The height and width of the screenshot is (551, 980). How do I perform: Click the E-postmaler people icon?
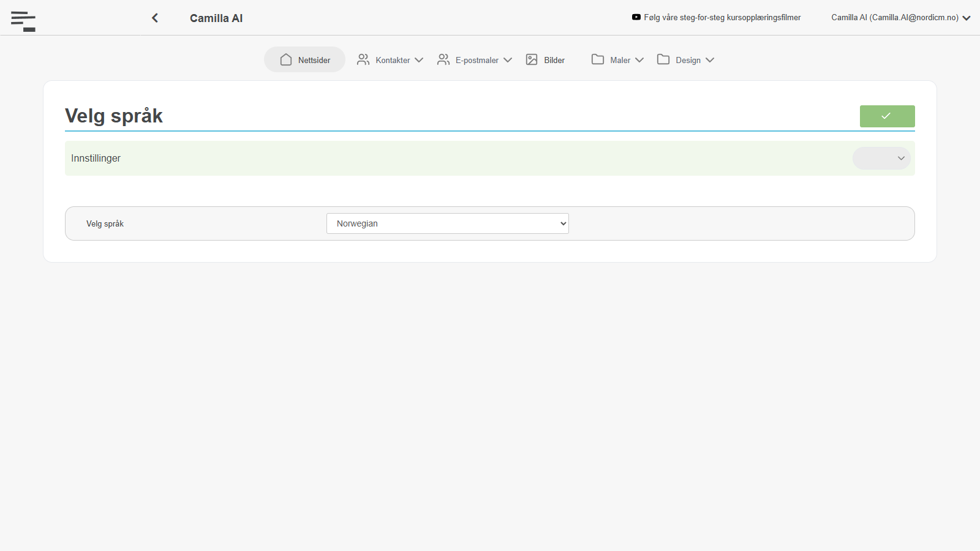443,59
